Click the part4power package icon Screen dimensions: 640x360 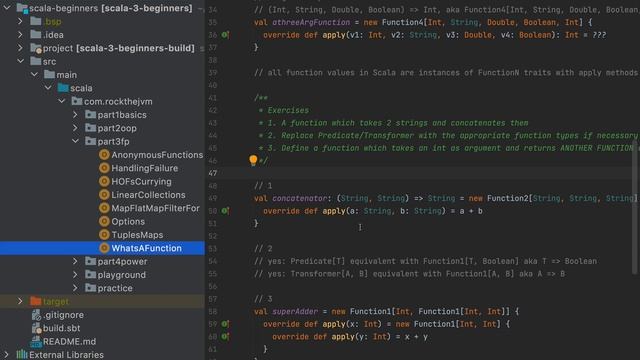click(x=90, y=261)
